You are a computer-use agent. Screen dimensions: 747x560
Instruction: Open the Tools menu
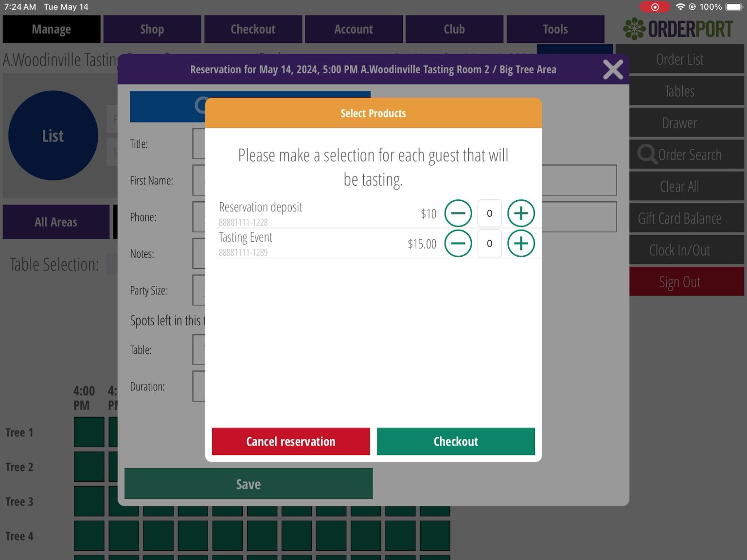tap(554, 29)
